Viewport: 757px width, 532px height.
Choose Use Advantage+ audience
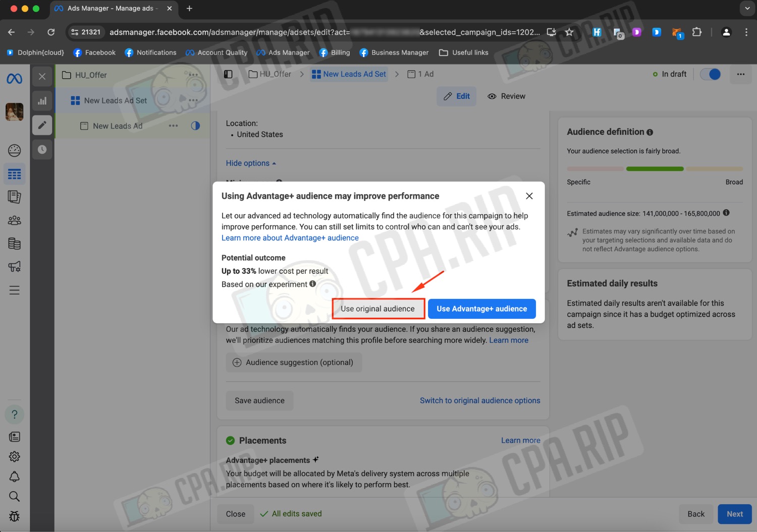coord(482,309)
